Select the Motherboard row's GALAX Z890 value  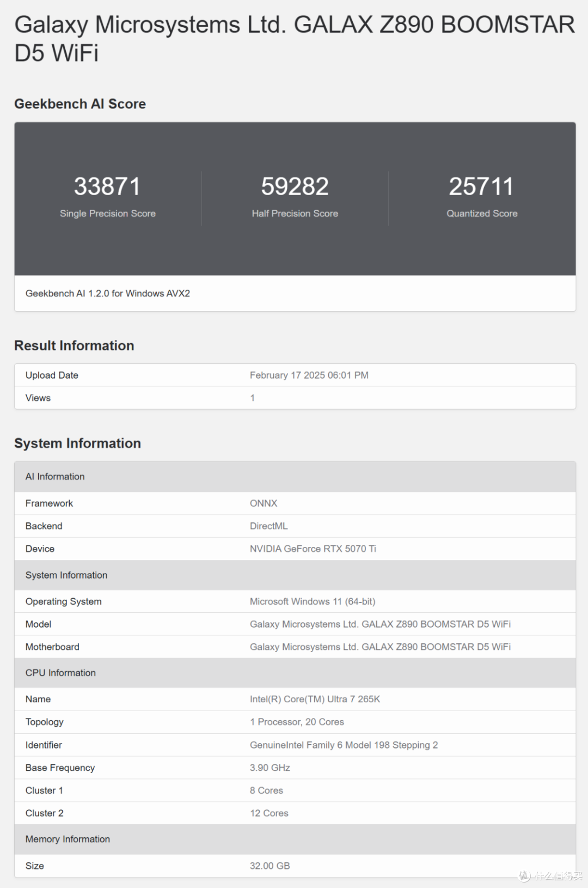380,647
